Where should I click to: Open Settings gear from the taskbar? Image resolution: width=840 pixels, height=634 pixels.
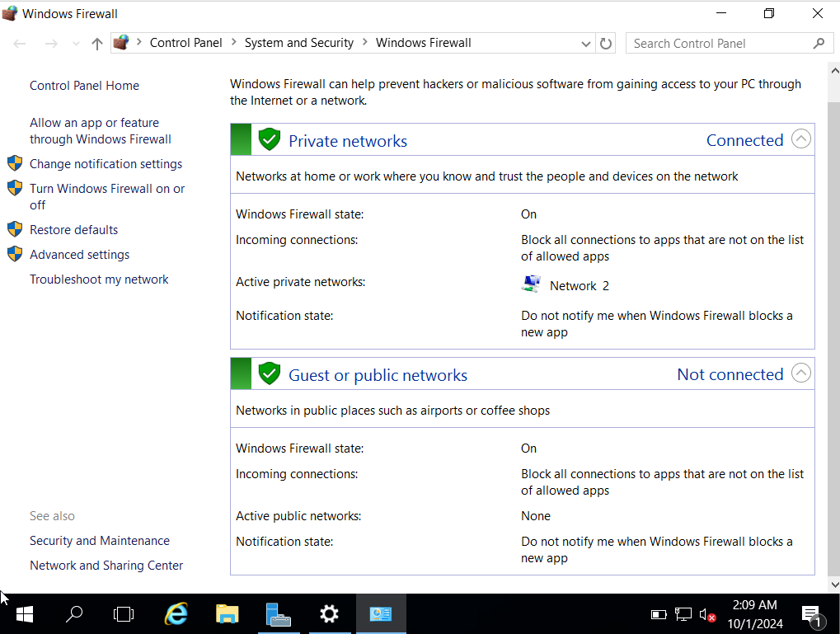(329, 614)
